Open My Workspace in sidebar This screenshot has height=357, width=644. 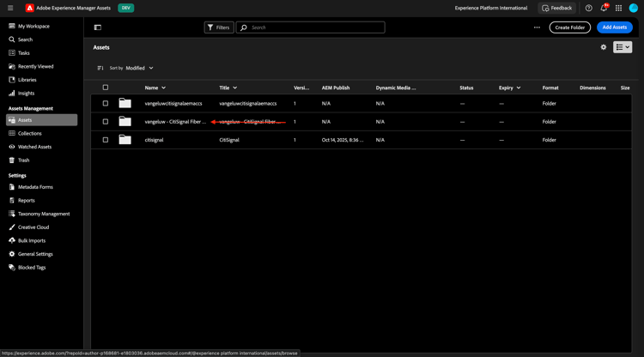click(x=33, y=26)
